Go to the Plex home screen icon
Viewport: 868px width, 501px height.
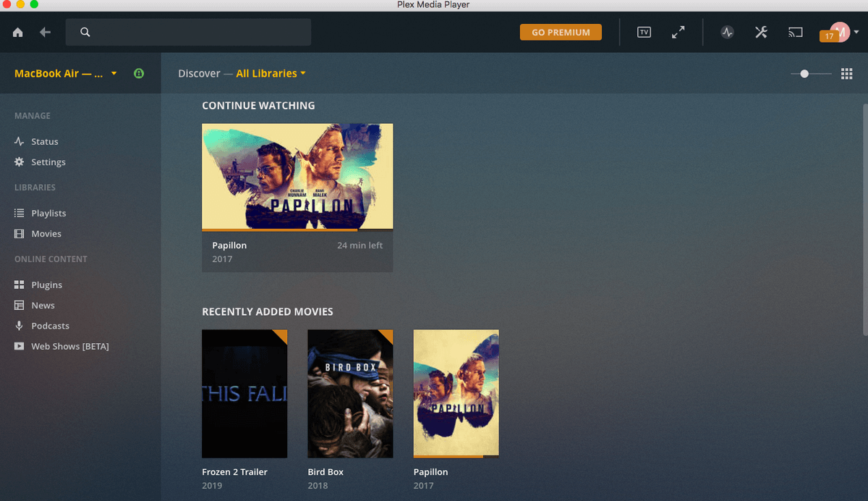click(x=18, y=33)
